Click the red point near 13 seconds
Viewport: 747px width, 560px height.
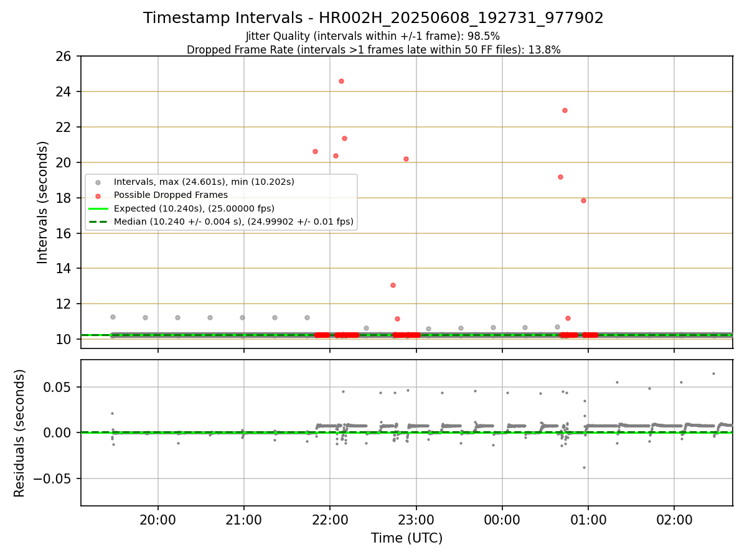pos(393,285)
